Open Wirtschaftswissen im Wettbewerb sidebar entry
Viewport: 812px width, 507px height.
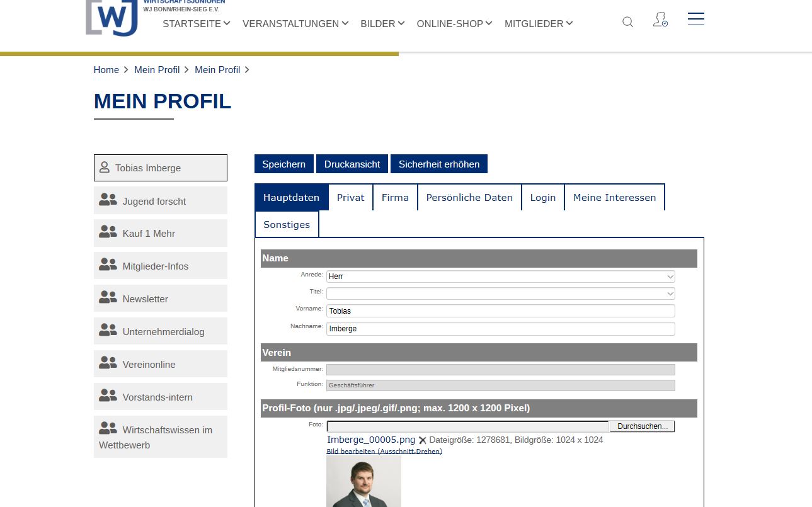click(161, 437)
